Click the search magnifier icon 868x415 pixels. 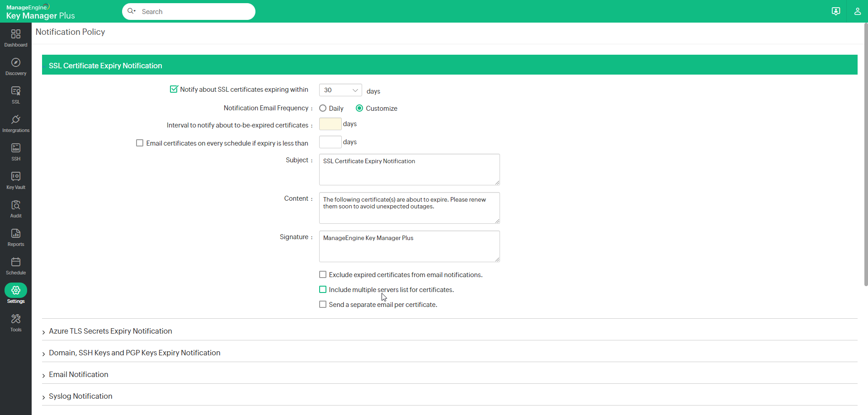tap(132, 11)
